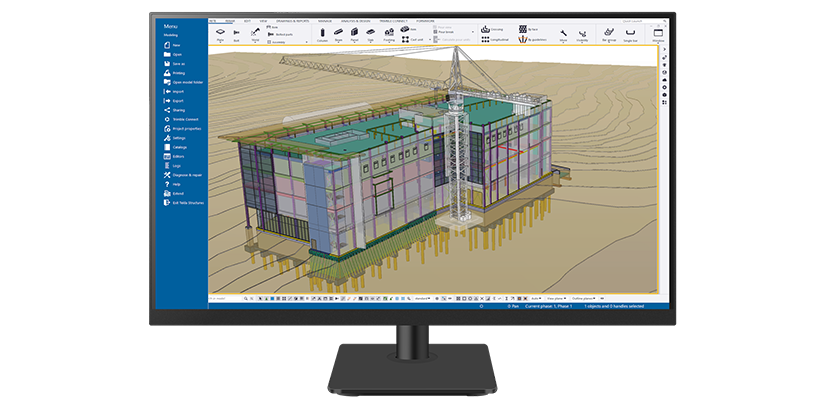Select the Panel tool
This screenshot has width=826, height=400.
354,34
